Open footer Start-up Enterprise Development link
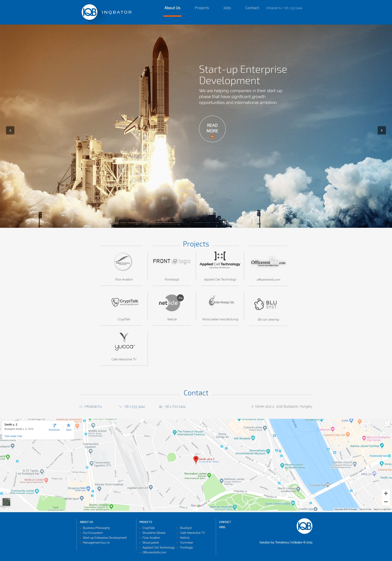Image resolution: width=392 pixels, height=561 pixels. click(x=105, y=538)
